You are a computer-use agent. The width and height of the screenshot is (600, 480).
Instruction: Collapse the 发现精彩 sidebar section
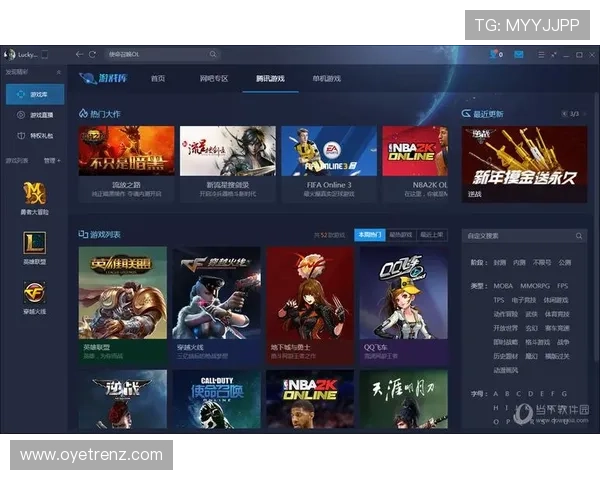[x=58, y=73]
